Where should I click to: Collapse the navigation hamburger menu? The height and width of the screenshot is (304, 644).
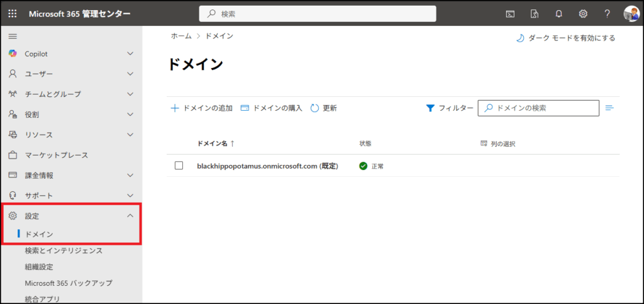13,37
